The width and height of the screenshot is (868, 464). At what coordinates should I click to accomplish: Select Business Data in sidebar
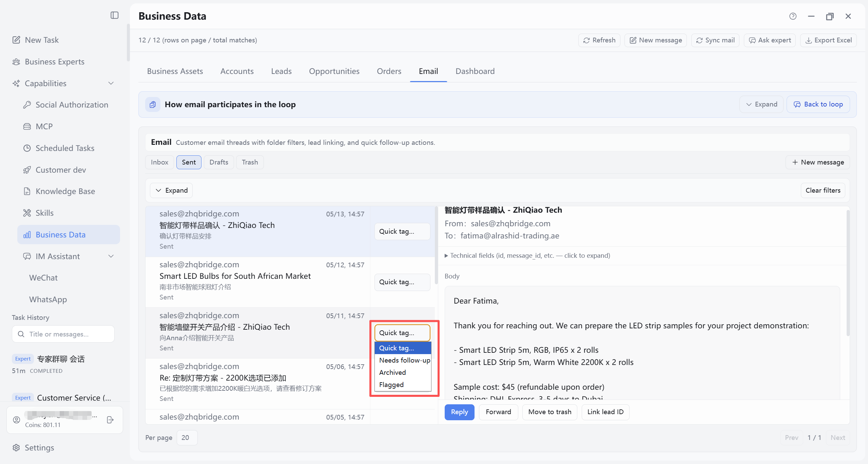69,235
